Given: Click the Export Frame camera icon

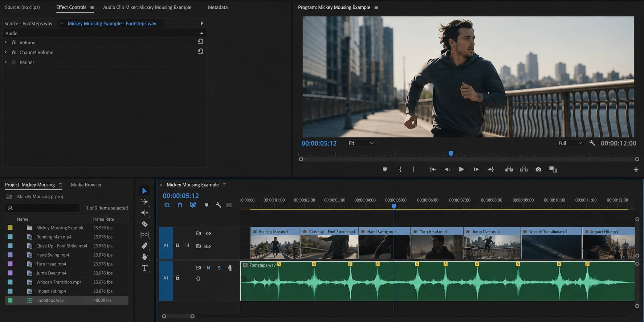Looking at the screenshot, I should point(538,170).
